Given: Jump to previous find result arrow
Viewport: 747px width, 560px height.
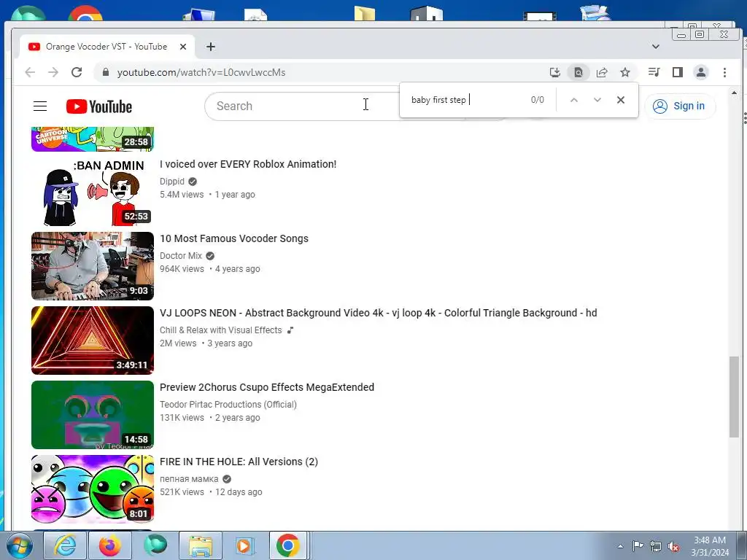Looking at the screenshot, I should [x=574, y=100].
